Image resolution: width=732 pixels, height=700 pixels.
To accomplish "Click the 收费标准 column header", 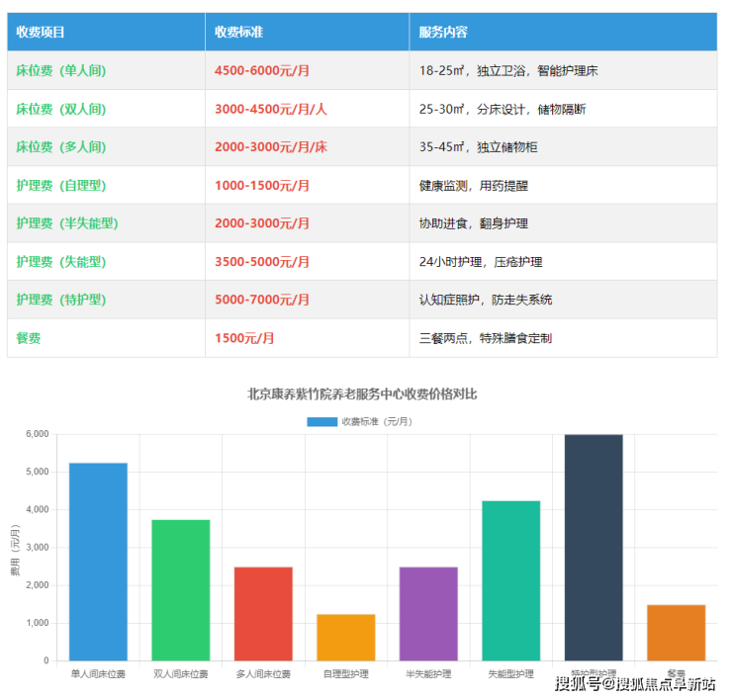I will [238, 32].
